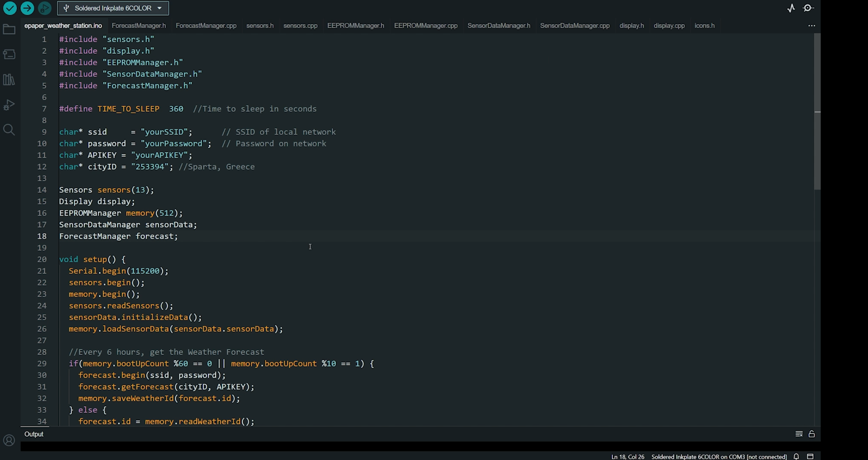
Task: Switch to the display.cpp tab
Action: click(x=669, y=25)
